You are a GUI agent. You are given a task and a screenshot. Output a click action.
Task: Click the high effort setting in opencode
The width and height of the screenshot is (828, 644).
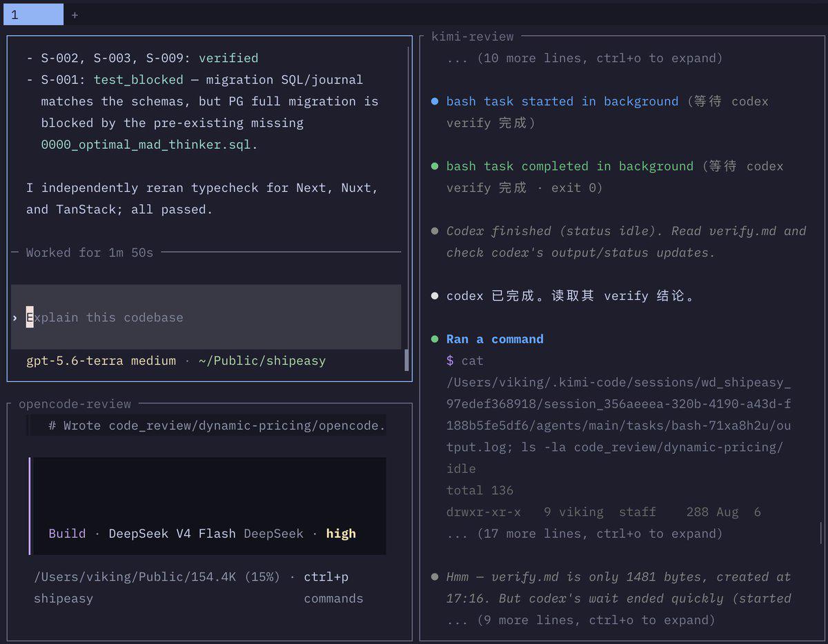[341, 534]
